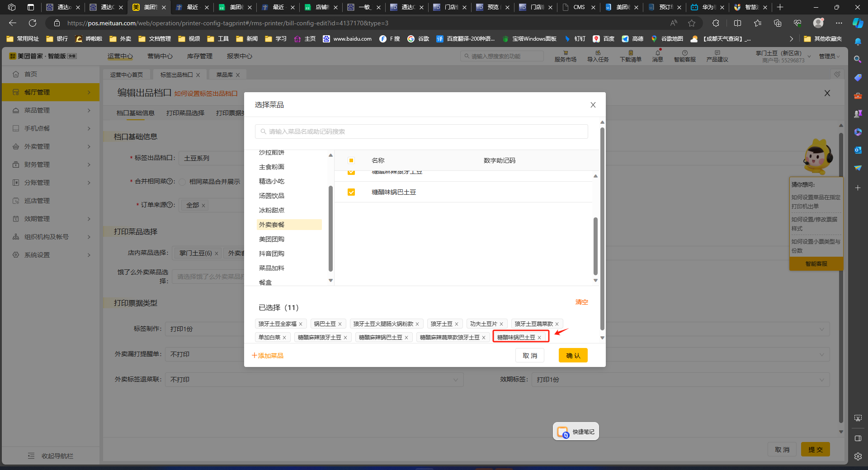
Task: Expand 餐厅管理 sidebar section
Action: (51, 92)
